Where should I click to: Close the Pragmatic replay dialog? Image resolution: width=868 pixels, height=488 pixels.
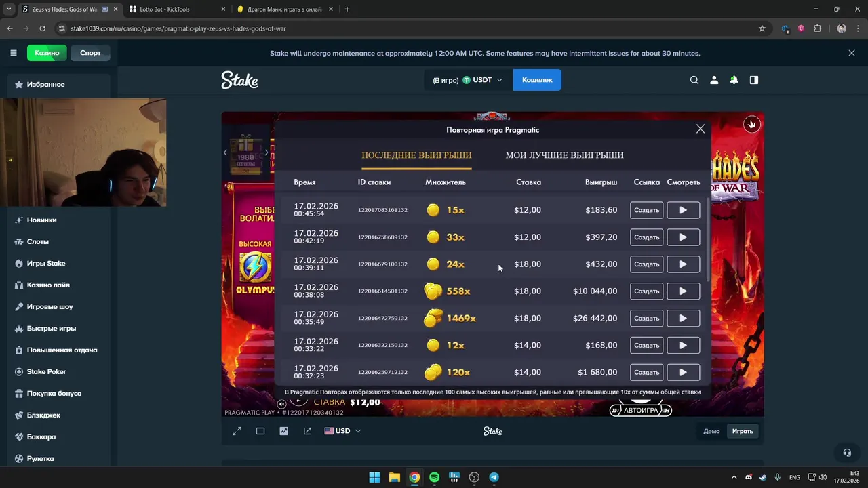pos(701,129)
